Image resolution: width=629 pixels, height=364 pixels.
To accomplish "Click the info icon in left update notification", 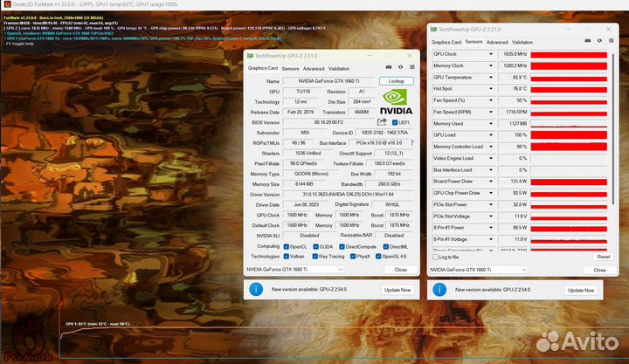I will click(256, 289).
